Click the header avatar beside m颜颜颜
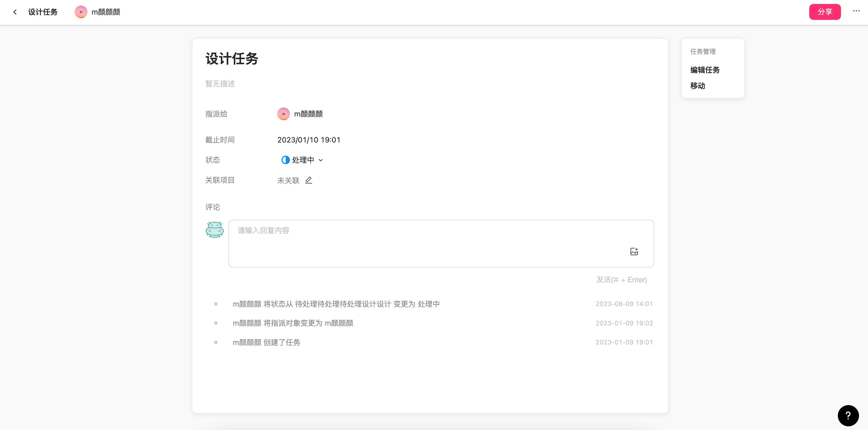This screenshot has width=868, height=430. point(81,12)
